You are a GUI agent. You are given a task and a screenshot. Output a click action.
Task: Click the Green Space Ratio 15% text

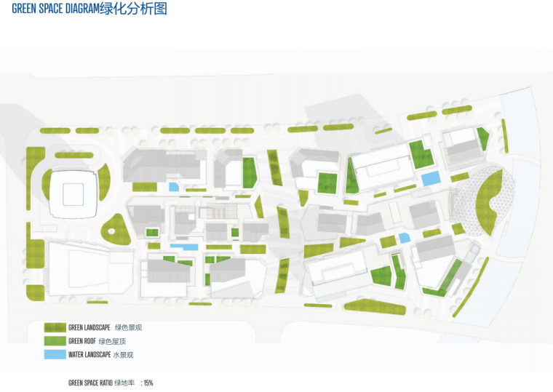point(110,383)
